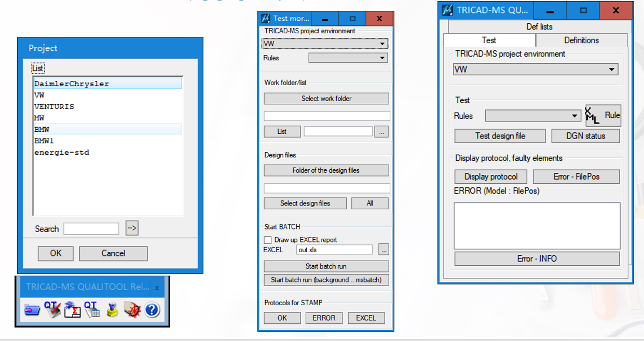Click Start batch run button

tap(326, 266)
